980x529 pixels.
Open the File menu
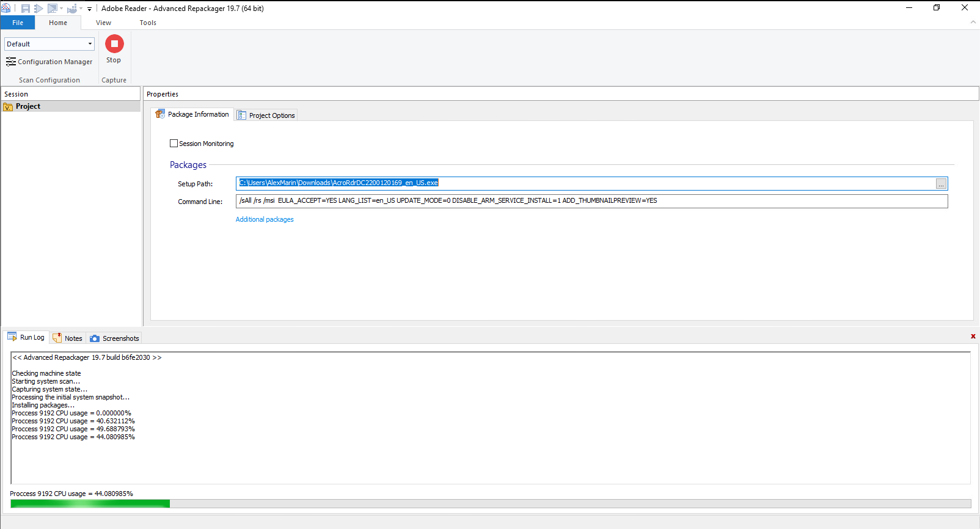18,23
